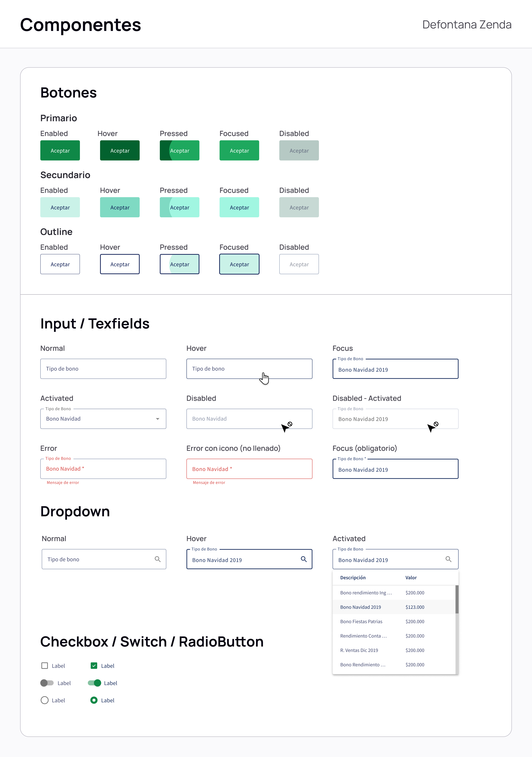Click the Primario Enabled Aceptar button
Image resolution: width=532 pixels, height=757 pixels.
pyautogui.click(x=60, y=151)
